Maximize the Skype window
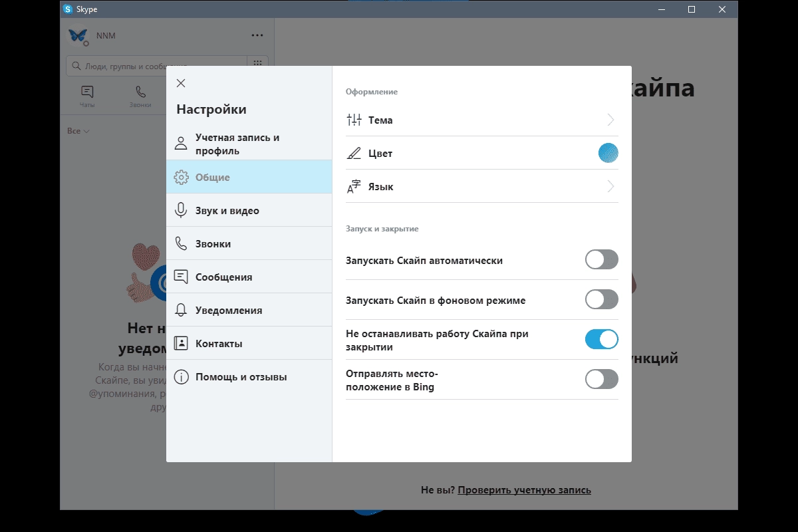 692,9
